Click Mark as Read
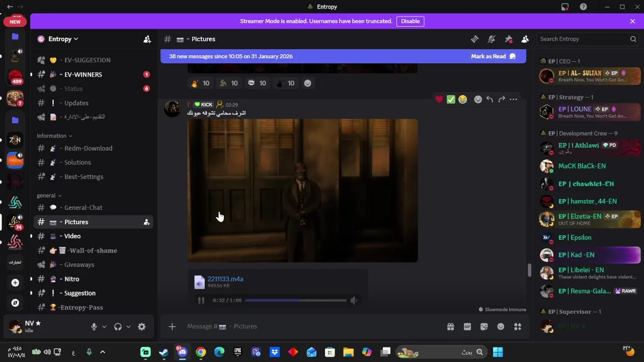The image size is (644, 362). click(493, 56)
